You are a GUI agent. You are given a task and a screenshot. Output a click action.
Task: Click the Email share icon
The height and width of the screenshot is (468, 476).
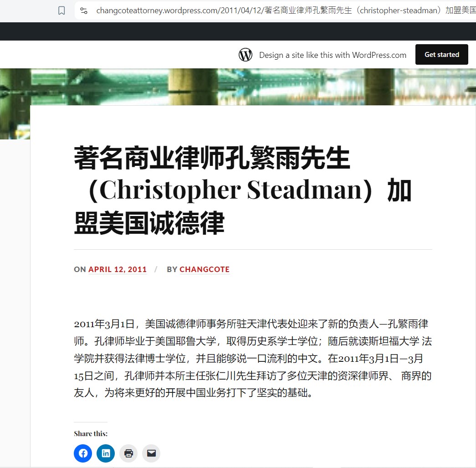151,453
